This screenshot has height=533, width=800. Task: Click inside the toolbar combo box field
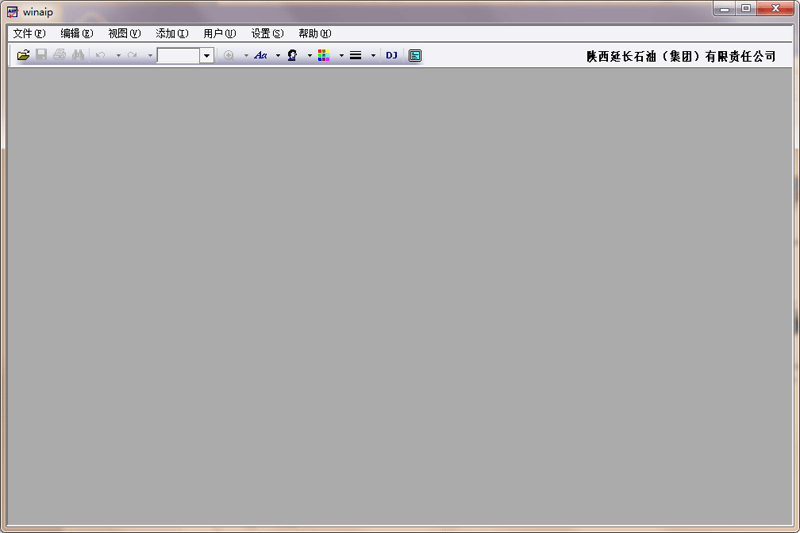tap(178, 55)
